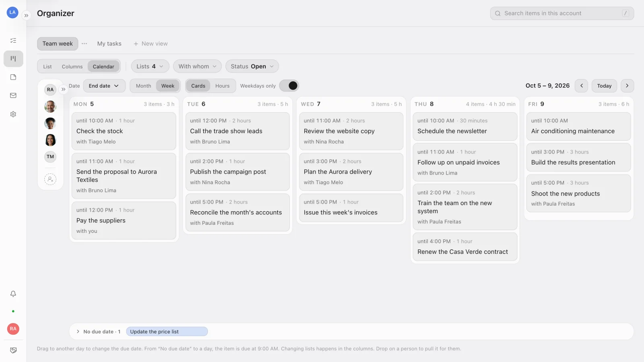644x362 pixels.
Task: Click the Today button
Action: [604, 86]
